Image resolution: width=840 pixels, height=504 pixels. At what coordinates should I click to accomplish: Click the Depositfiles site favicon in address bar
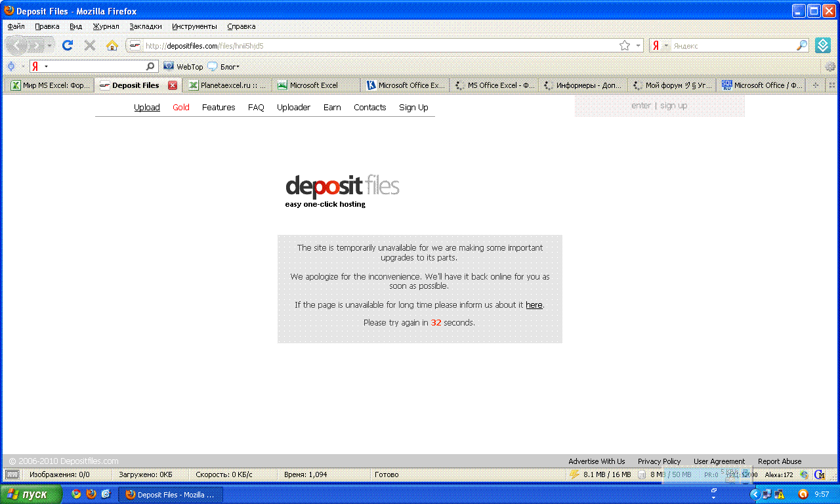pyautogui.click(x=135, y=45)
